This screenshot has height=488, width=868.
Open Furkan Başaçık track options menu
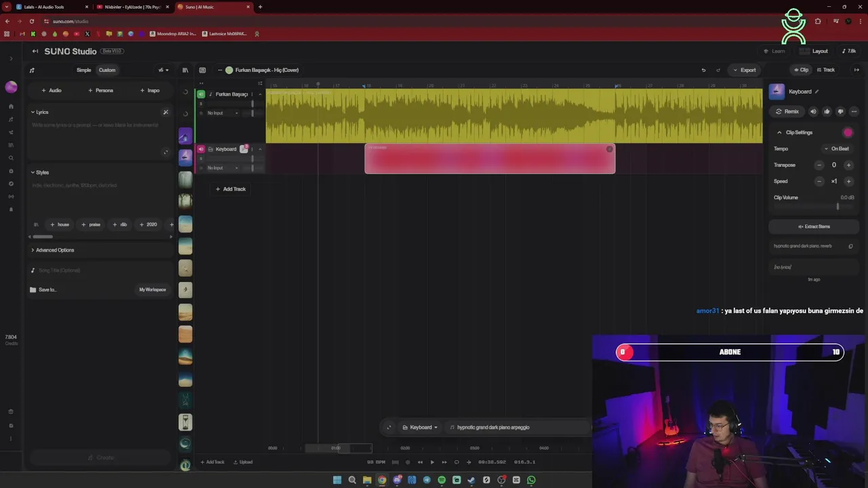(252, 94)
